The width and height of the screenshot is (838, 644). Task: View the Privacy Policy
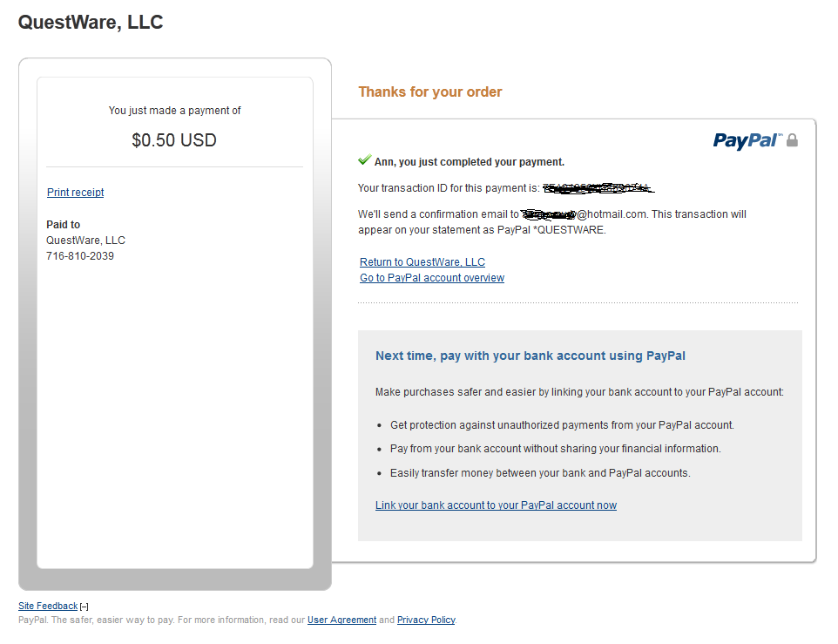426,620
